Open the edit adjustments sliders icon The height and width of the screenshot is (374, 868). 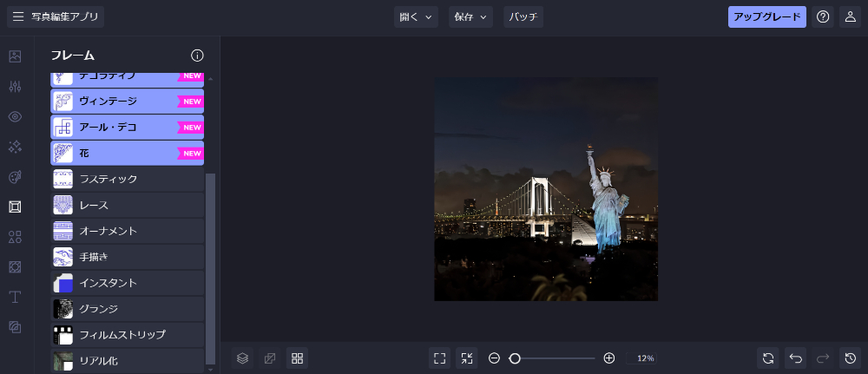point(15,86)
